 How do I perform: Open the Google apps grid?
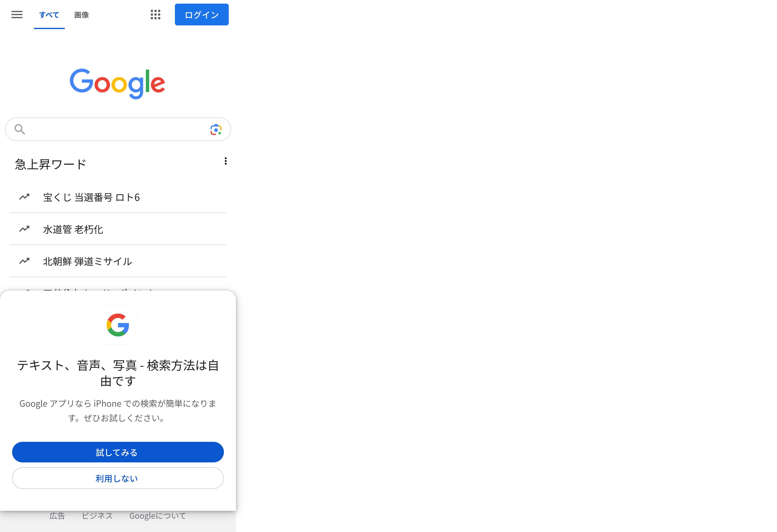pos(156,15)
